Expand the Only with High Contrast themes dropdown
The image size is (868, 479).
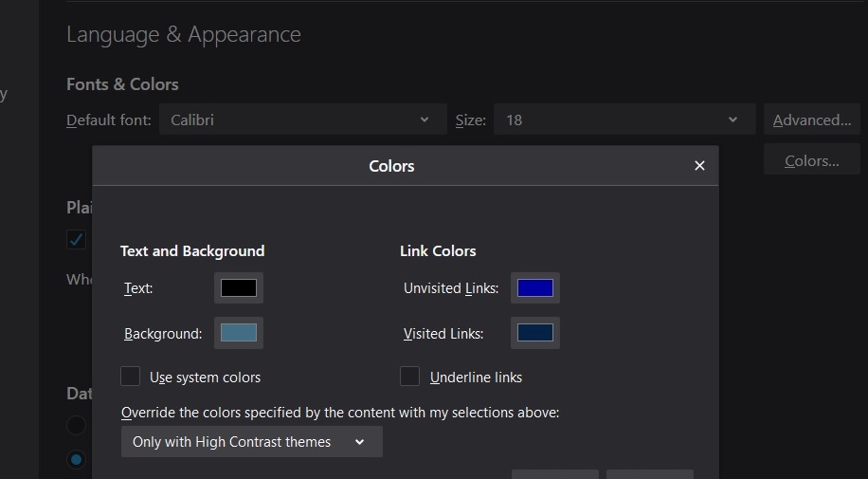251,442
